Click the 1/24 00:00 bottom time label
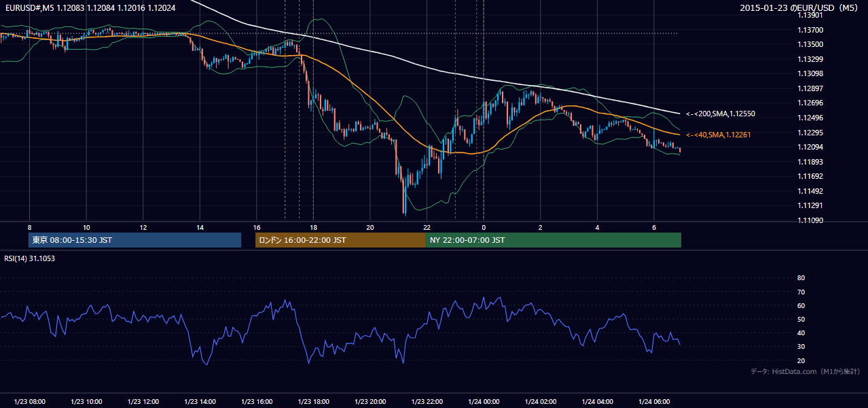 pyautogui.click(x=484, y=402)
